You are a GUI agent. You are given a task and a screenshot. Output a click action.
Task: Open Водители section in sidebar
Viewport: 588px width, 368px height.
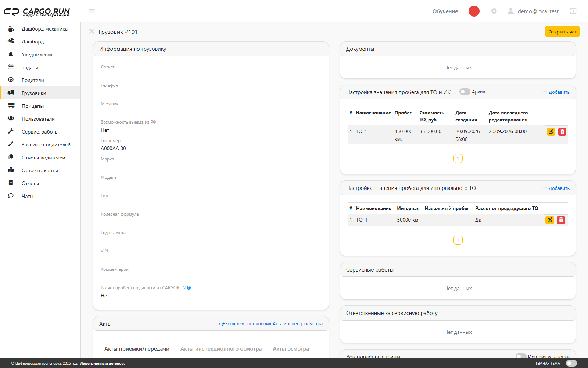pyautogui.click(x=40, y=80)
